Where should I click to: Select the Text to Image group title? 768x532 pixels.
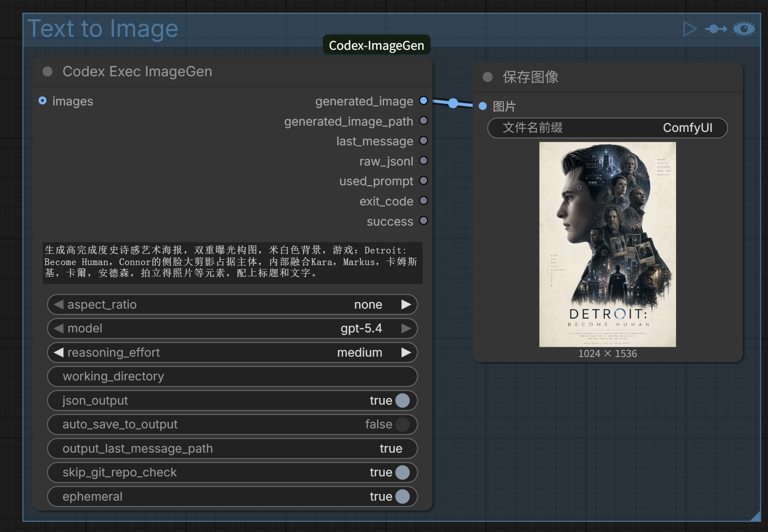103,29
